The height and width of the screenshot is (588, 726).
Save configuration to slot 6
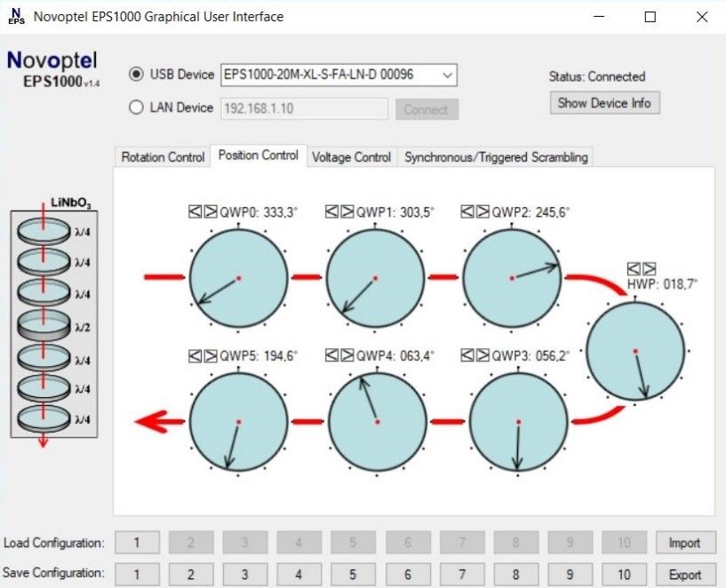(408, 574)
